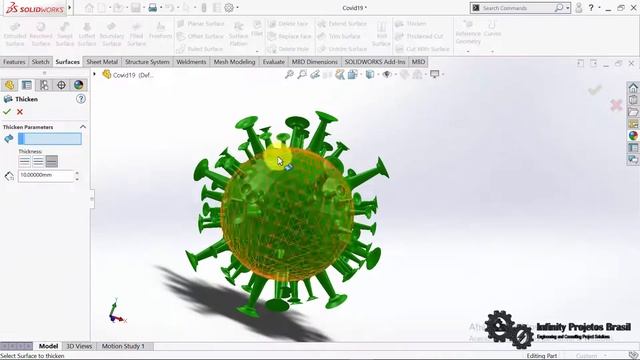Switch to the Weldments tab
Screen dimensions: 640x360
pyautogui.click(x=191, y=62)
